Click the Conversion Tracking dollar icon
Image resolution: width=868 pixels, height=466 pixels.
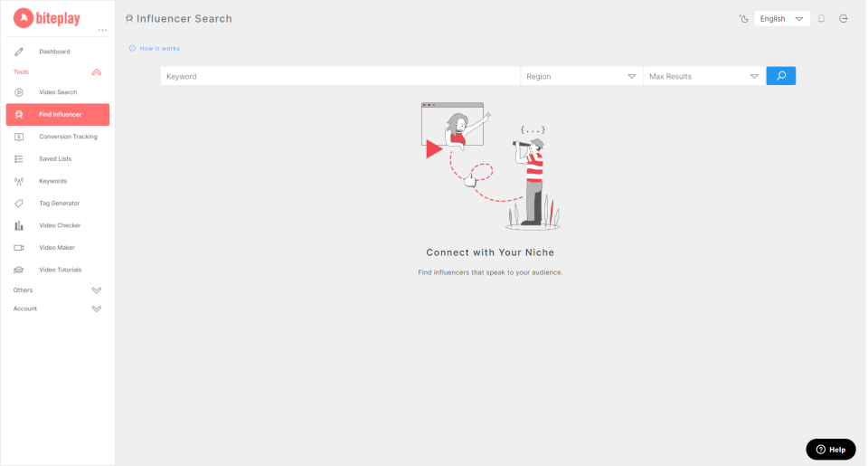click(x=19, y=137)
